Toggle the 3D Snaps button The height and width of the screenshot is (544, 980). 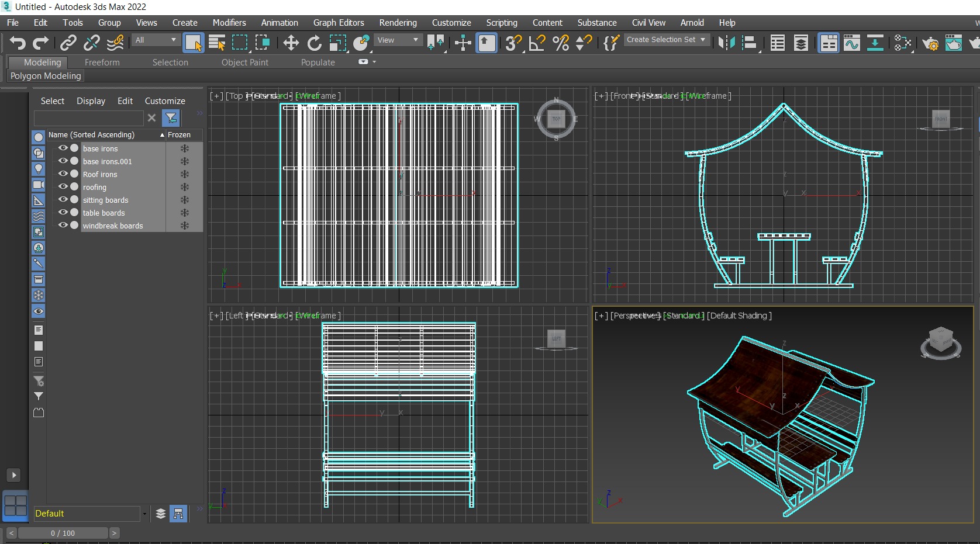pyautogui.click(x=513, y=43)
